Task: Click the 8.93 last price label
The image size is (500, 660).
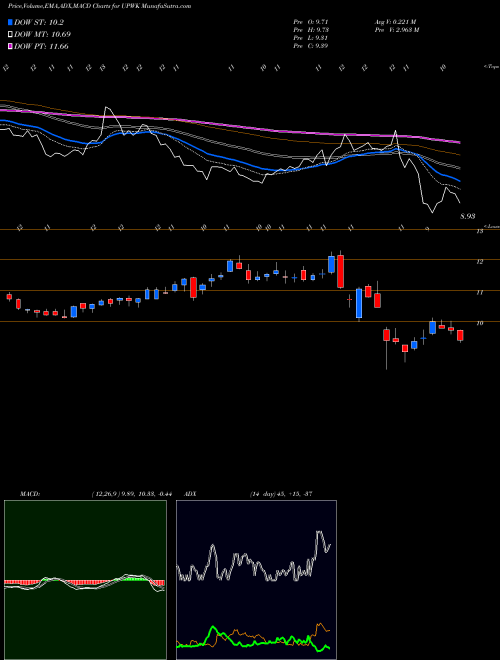Action: click(x=468, y=216)
